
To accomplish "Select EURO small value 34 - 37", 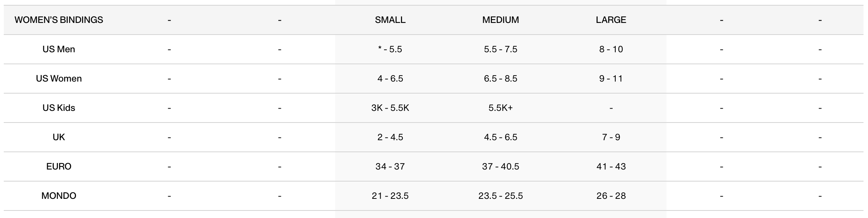I will pos(390,167).
